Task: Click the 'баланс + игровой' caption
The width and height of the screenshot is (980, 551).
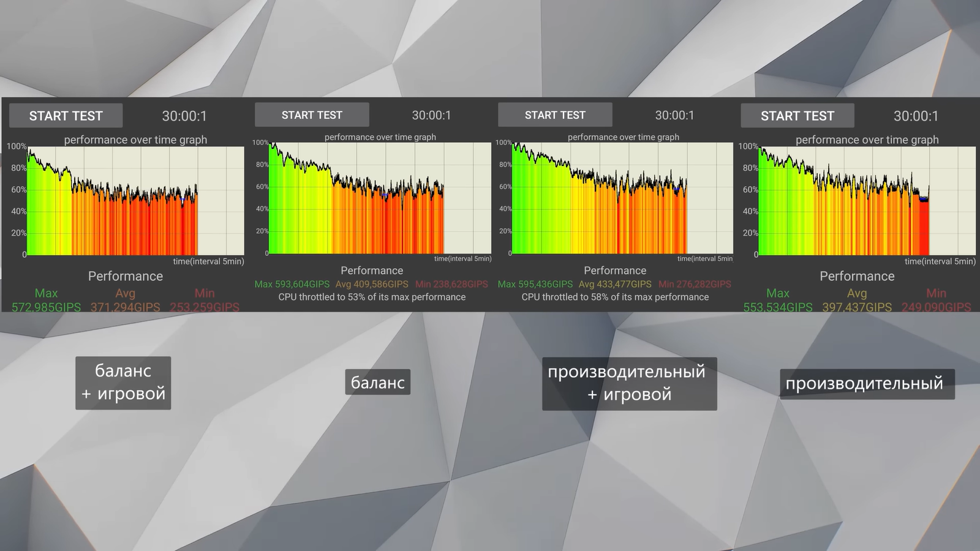Action: coord(123,383)
